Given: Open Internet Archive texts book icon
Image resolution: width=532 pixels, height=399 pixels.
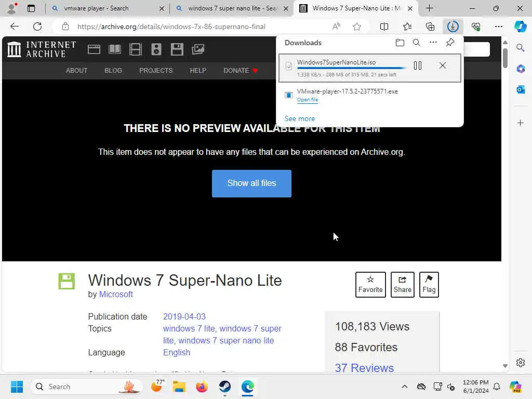Looking at the screenshot, I should click(x=115, y=49).
